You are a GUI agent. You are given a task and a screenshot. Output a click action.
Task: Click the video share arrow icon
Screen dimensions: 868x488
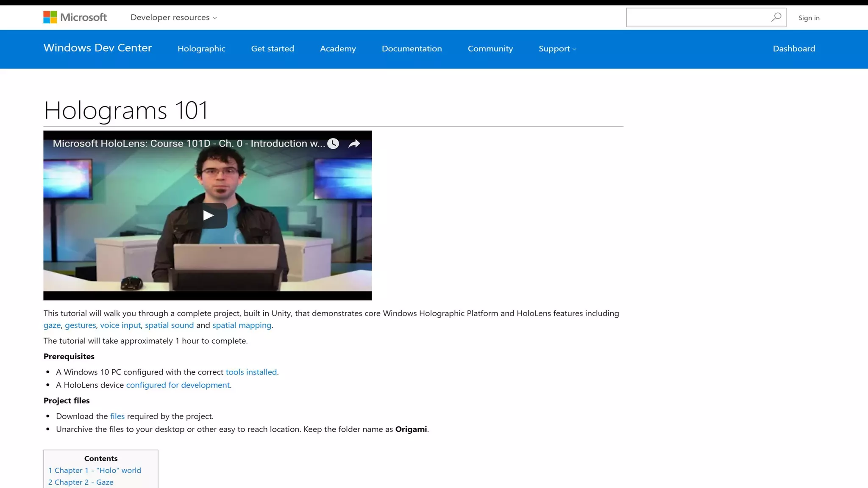[354, 144]
